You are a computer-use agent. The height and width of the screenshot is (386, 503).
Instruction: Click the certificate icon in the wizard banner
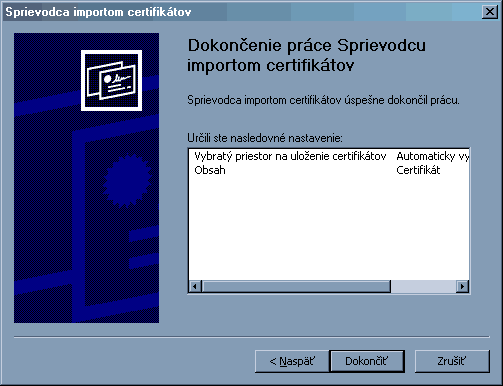tap(111, 80)
